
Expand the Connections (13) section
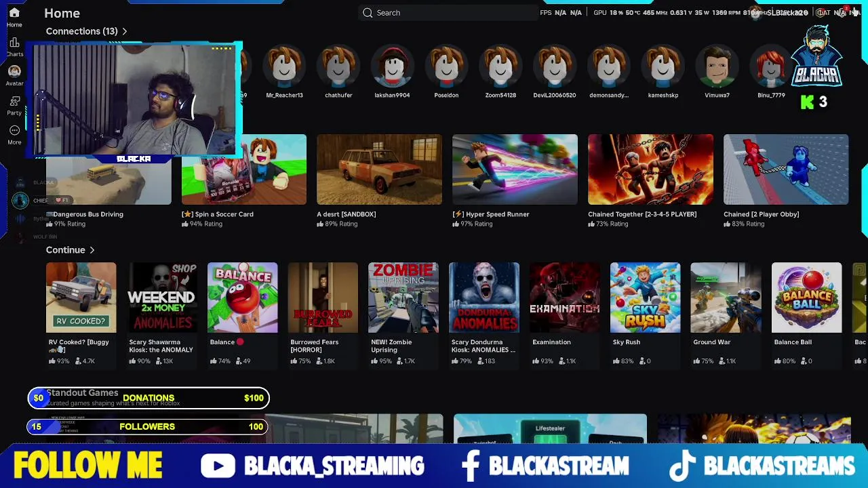[86, 31]
